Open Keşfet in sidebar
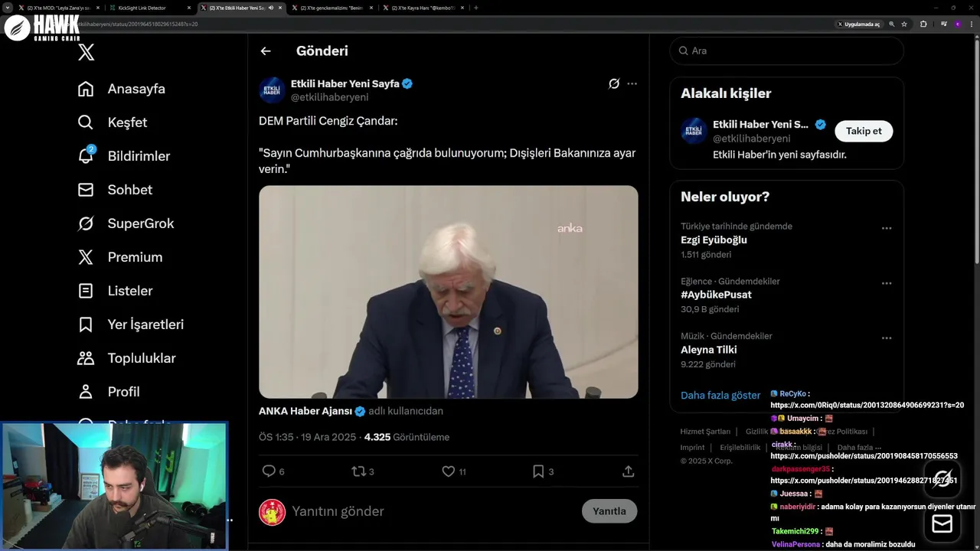Screen dimensions: 980x551 (x=113, y=122)
